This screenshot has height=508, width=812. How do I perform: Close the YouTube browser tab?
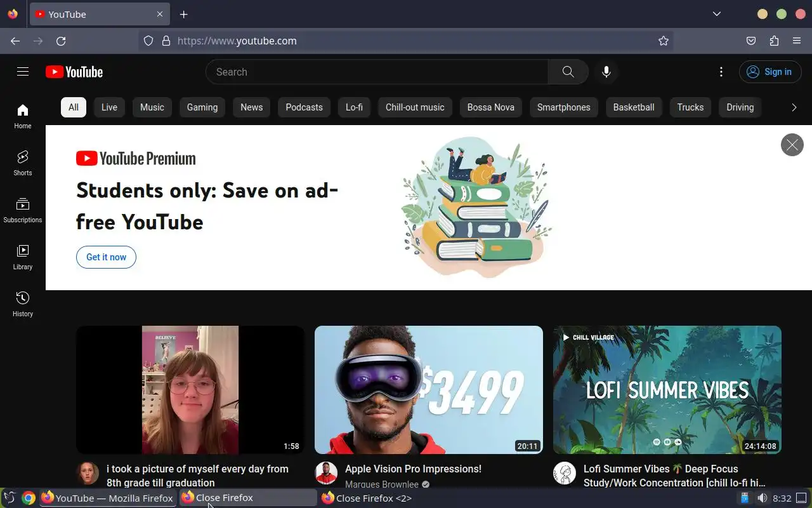tap(160, 14)
